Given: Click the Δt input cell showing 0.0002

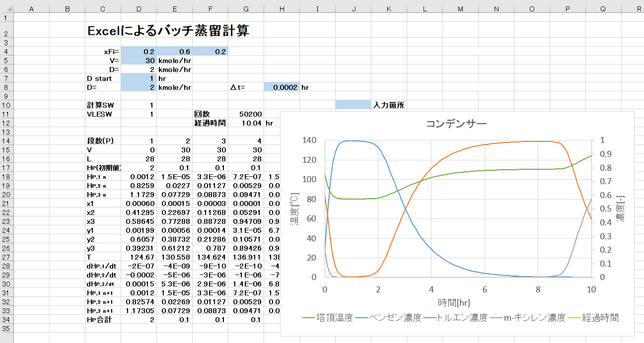Looking at the screenshot, I should (282, 87).
